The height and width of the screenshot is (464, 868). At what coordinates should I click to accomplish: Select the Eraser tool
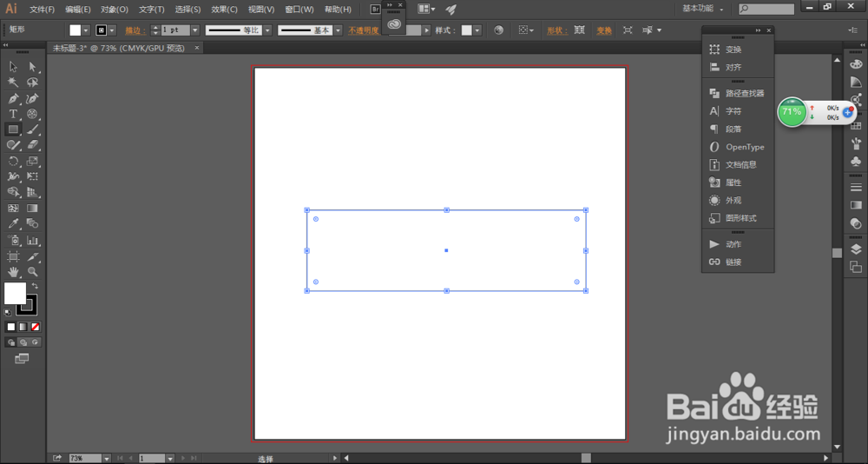pyautogui.click(x=33, y=145)
